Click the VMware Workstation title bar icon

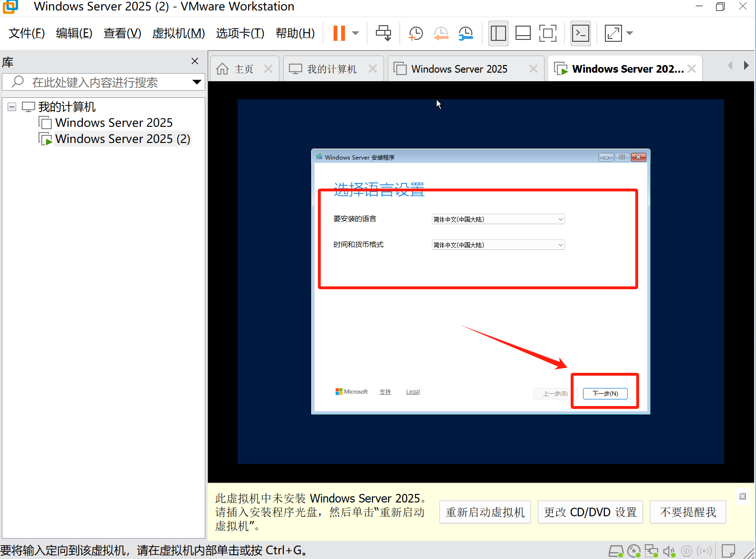[x=10, y=7]
